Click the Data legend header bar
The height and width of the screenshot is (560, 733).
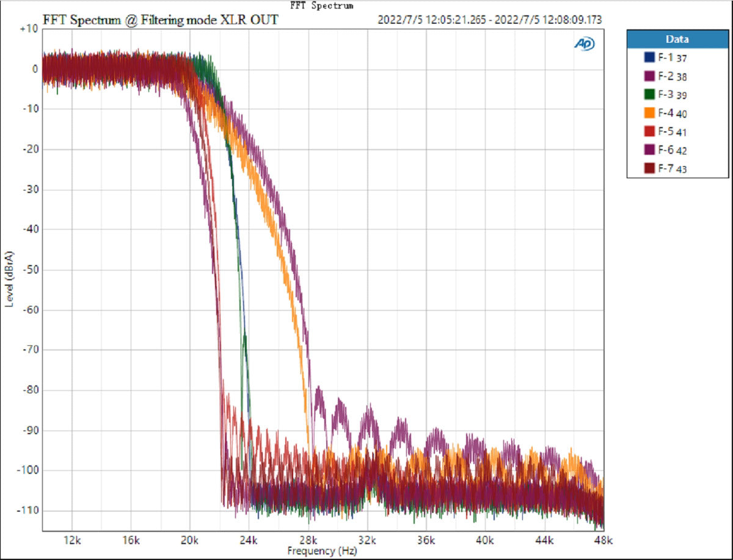click(677, 39)
